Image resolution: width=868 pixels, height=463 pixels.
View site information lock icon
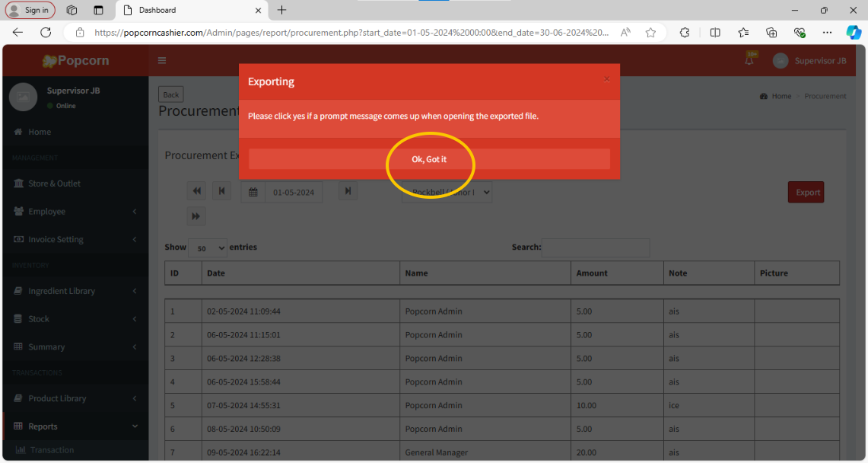coord(80,33)
